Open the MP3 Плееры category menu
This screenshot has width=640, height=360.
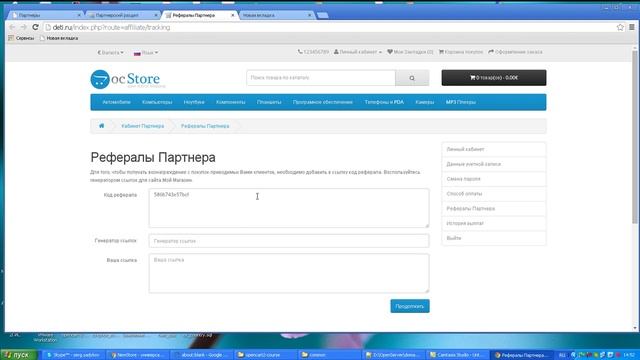pyautogui.click(x=461, y=102)
